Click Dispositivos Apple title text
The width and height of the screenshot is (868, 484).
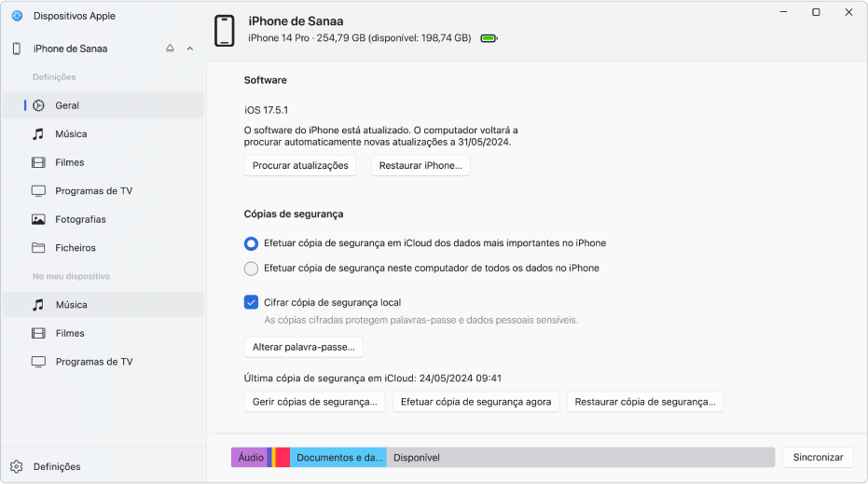75,16
